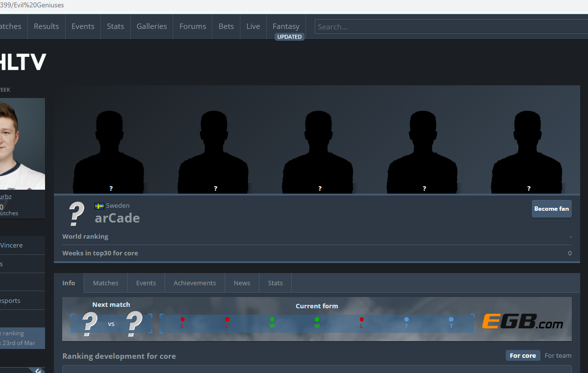Switch to the Events tab below profile

click(146, 283)
